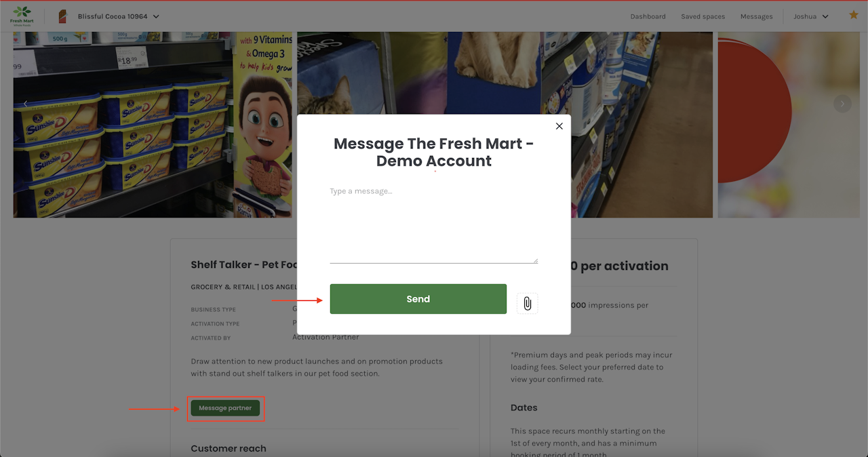
Task: Go to previous carousel image arrow
Action: click(26, 104)
